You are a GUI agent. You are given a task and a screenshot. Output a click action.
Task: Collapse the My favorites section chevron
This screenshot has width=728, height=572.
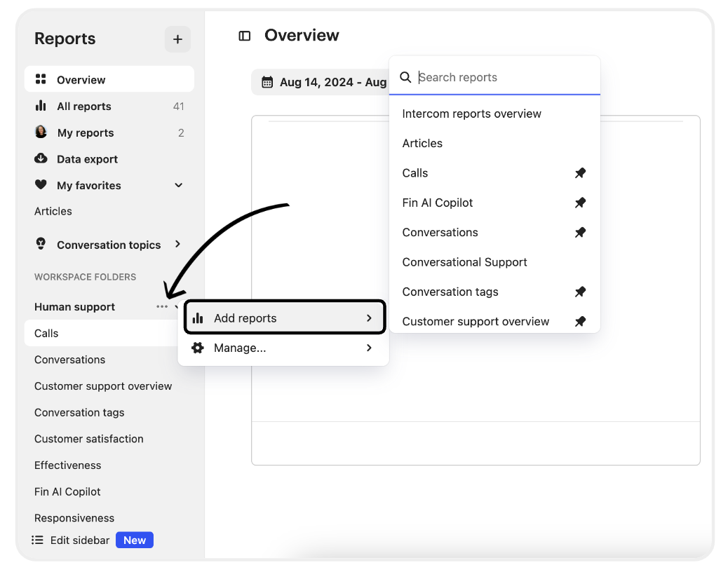point(179,185)
